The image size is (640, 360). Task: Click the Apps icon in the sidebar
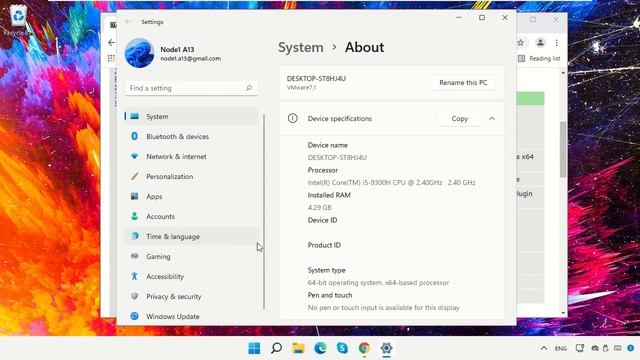pos(134,196)
